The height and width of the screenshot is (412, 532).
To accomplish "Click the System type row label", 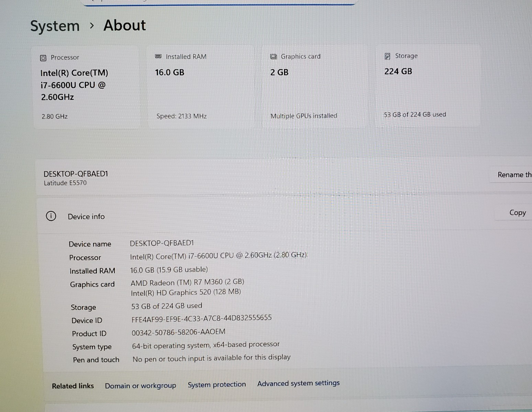I will pyautogui.click(x=92, y=347).
